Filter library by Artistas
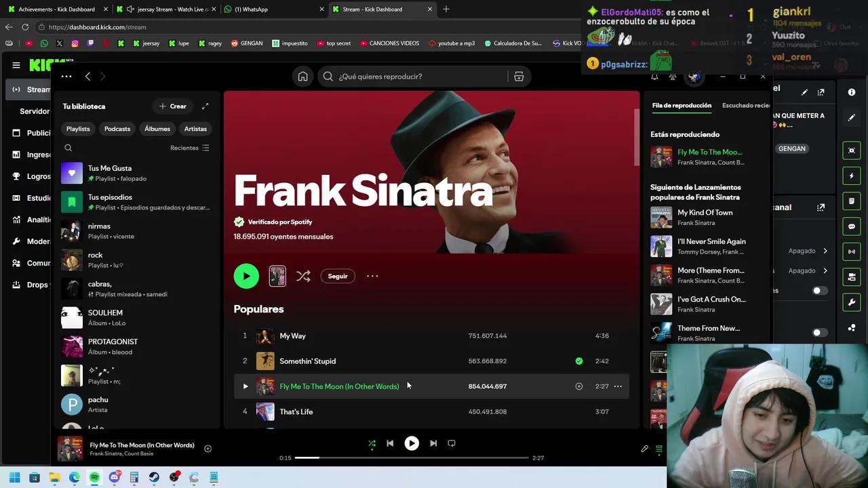868x488 pixels. point(195,129)
